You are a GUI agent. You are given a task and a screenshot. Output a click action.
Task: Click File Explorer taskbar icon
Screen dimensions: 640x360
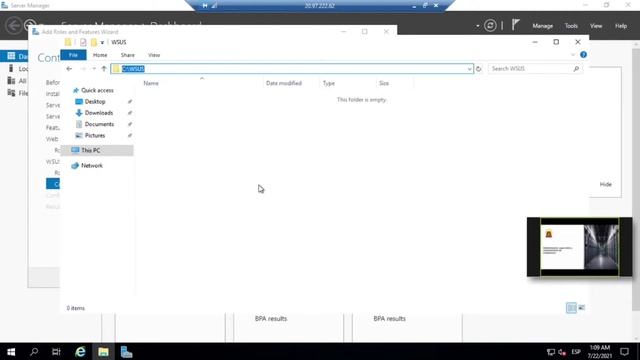[103, 352]
